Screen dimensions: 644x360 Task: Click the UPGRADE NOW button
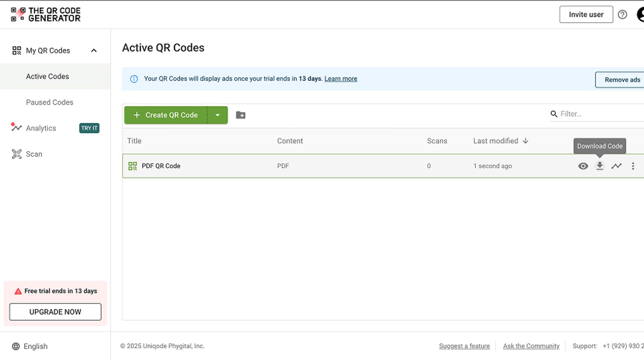55,312
